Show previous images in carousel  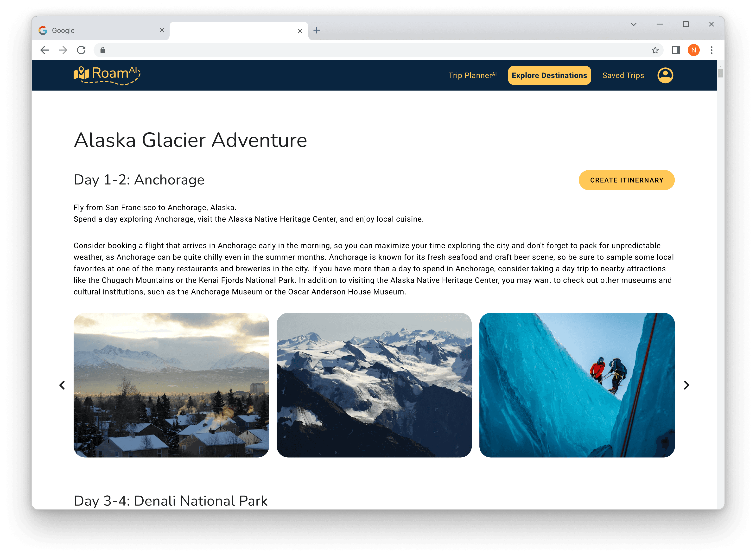[62, 385]
